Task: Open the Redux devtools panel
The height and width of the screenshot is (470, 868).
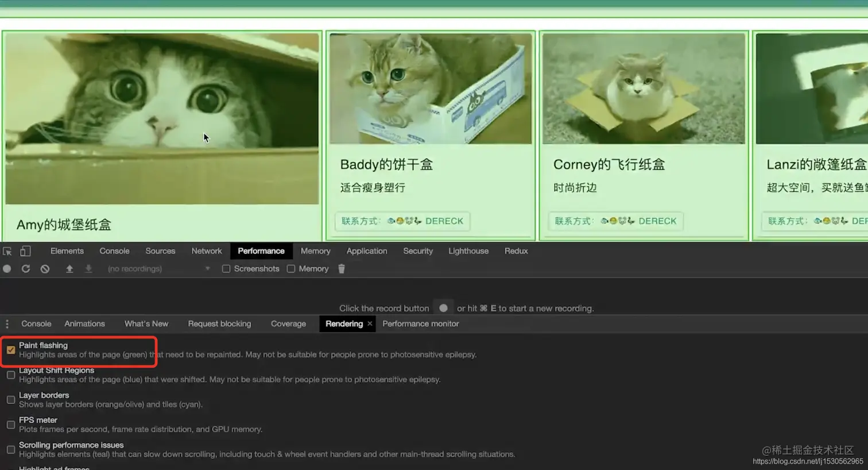Action: click(x=516, y=251)
